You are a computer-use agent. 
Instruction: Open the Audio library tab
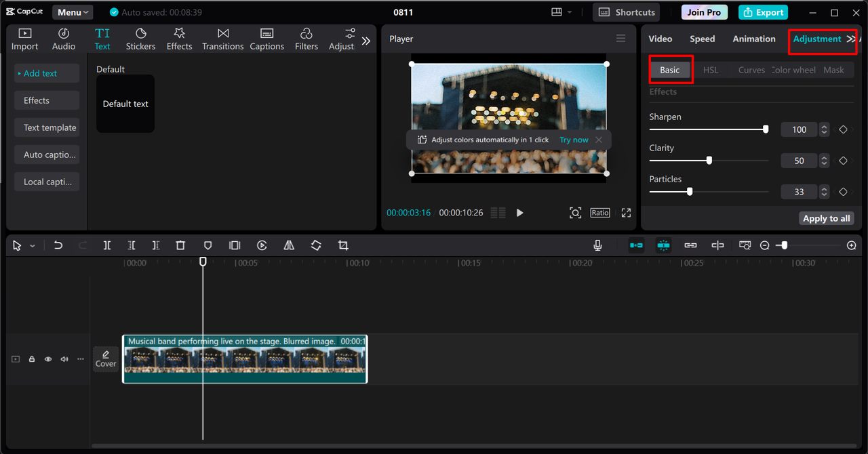64,39
